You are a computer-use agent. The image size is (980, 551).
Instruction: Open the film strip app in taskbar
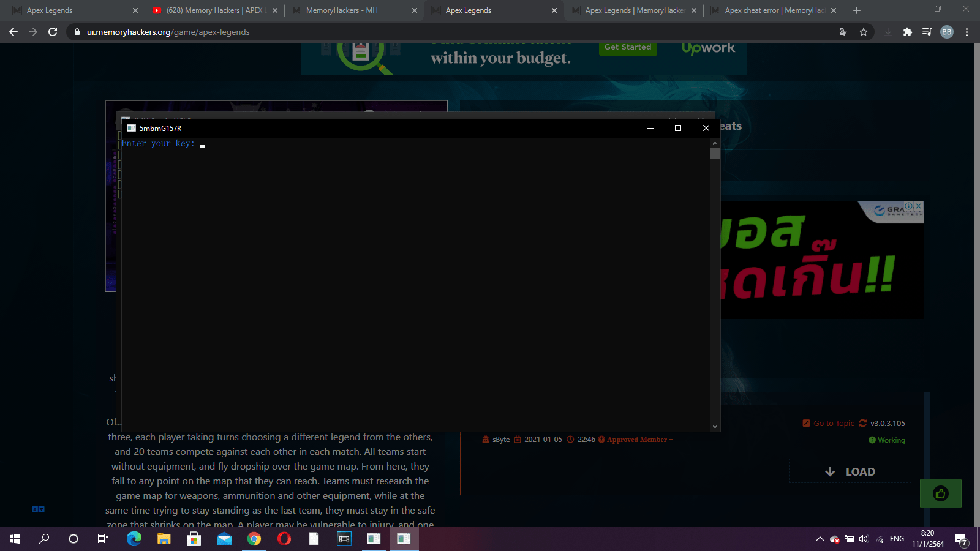click(344, 539)
